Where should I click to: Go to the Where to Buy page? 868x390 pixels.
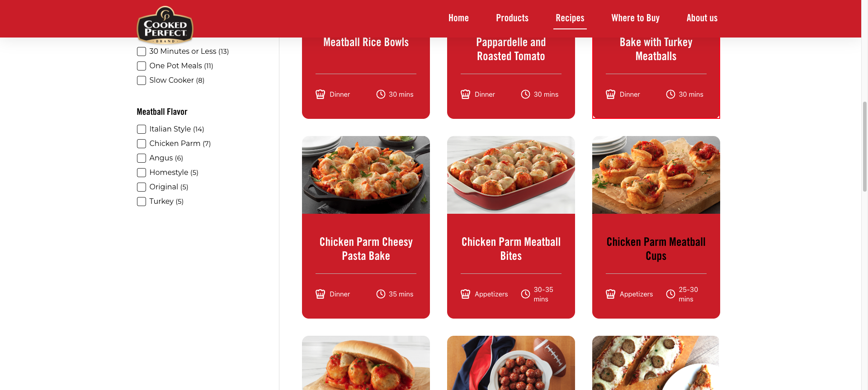coord(635,18)
